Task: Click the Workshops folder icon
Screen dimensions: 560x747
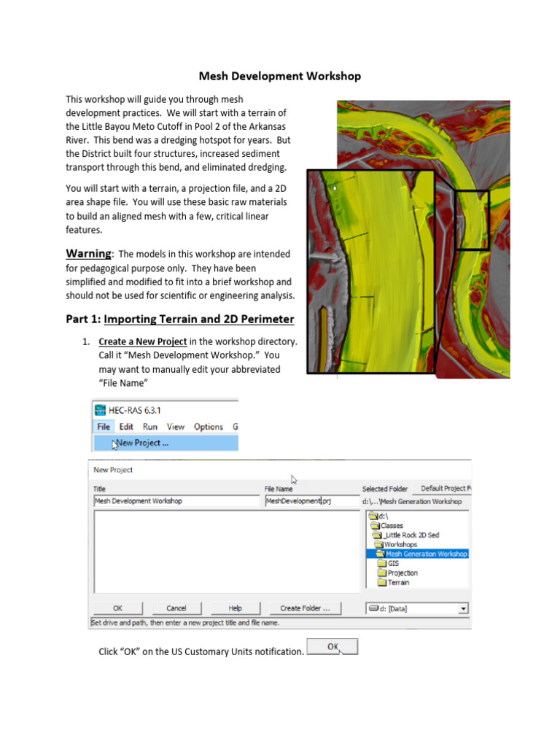Action: click(x=379, y=544)
